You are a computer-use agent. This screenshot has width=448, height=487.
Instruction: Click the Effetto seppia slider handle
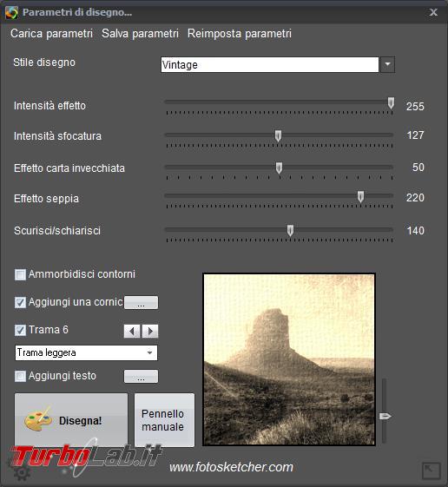tap(360, 197)
